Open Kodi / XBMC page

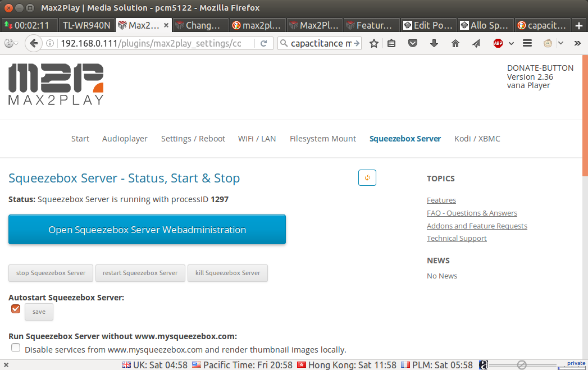click(x=477, y=139)
